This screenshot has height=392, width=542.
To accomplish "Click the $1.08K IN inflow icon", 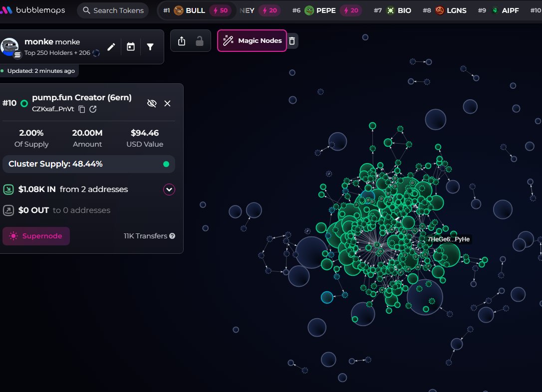I will 8,190.
